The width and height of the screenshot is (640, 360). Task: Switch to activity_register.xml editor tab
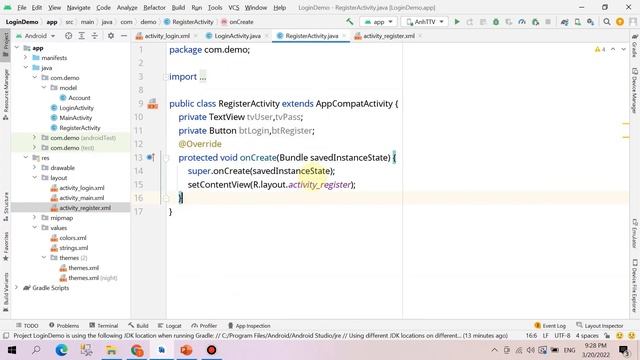(389, 36)
